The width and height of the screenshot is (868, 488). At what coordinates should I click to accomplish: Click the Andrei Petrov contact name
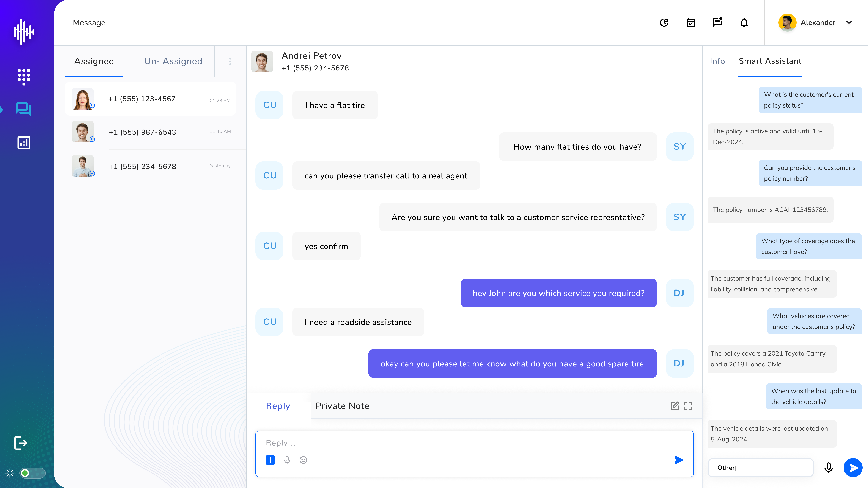pos(311,56)
